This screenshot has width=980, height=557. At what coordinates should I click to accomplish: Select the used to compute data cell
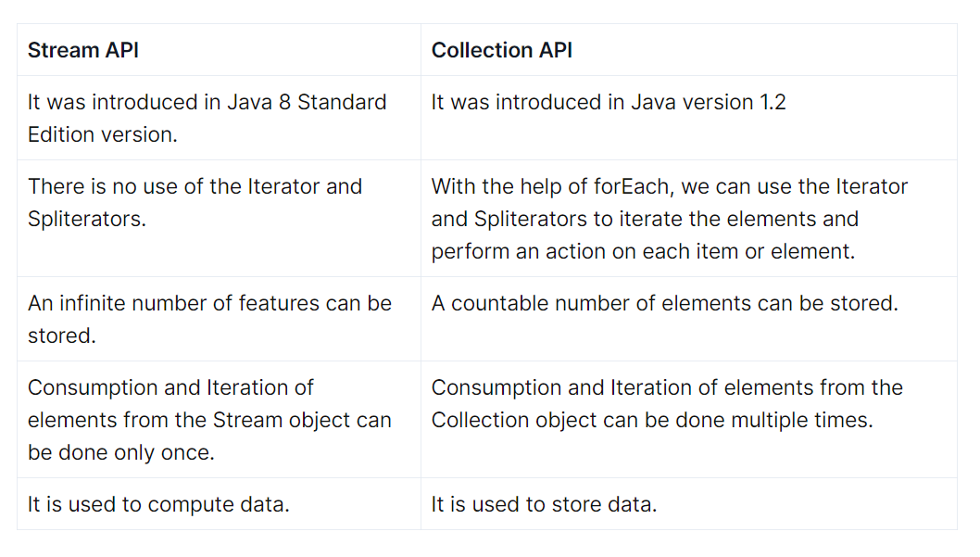(219, 504)
